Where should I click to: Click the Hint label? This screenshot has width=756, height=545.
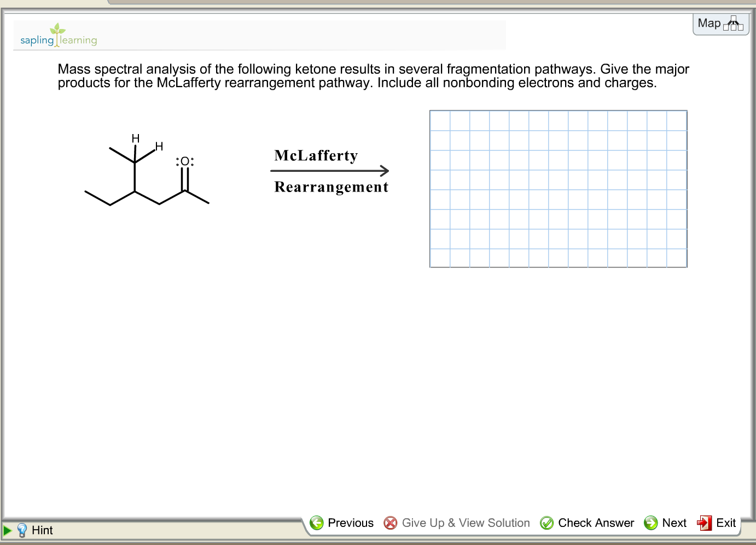point(42,530)
